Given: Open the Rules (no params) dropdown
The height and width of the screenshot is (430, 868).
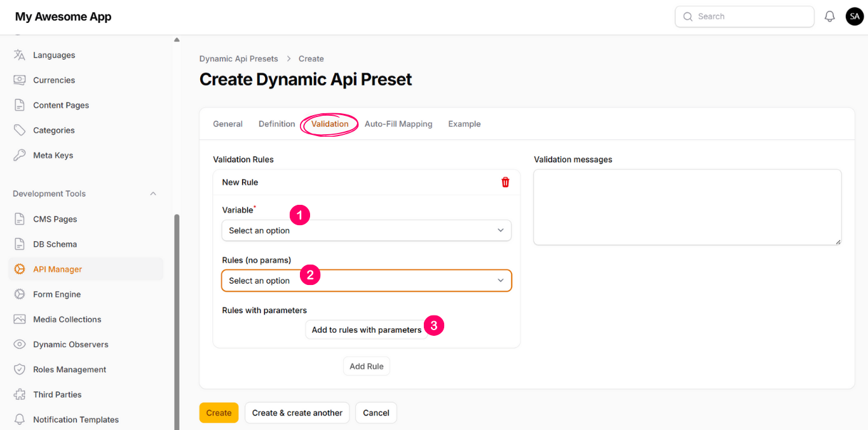Looking at the screenshot, I should [366, 281].
